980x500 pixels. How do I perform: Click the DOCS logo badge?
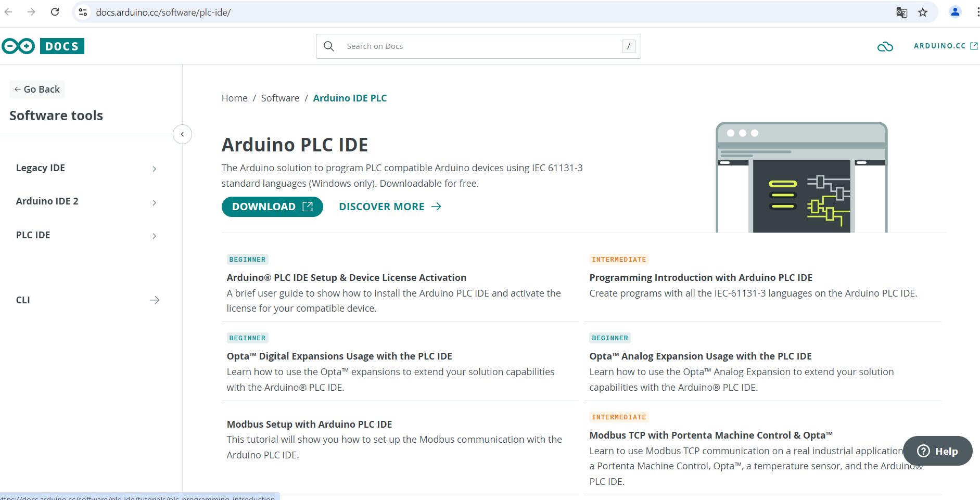[x=62, y=46]
